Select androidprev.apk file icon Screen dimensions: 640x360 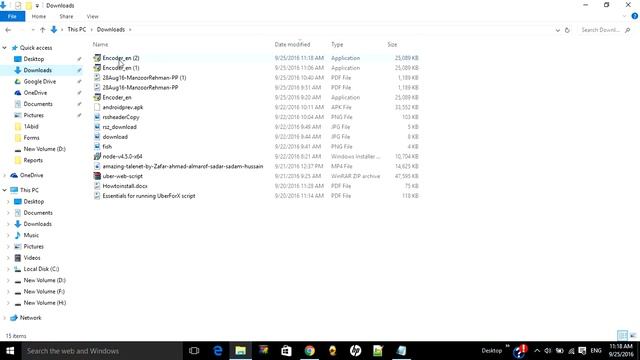click(x=97, y=107)
